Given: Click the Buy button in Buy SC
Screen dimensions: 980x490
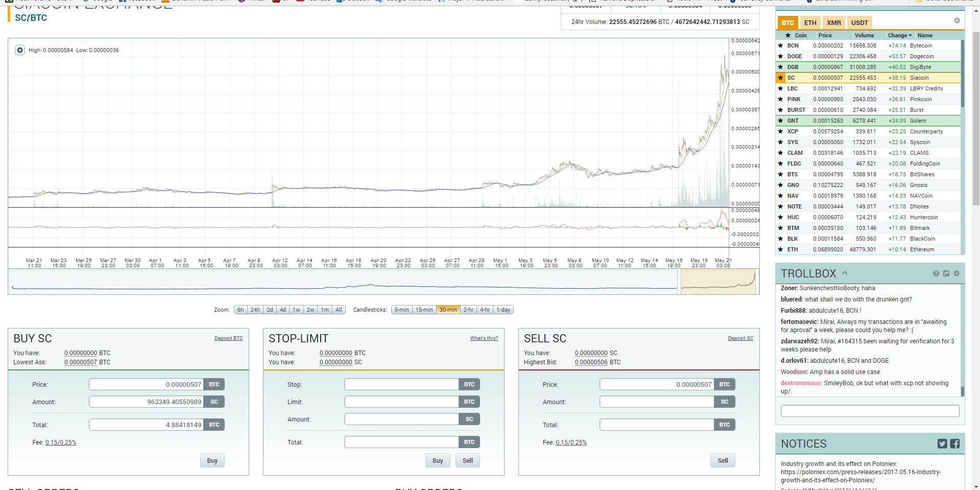Looking at the screenshot, I should coord(212,460).
